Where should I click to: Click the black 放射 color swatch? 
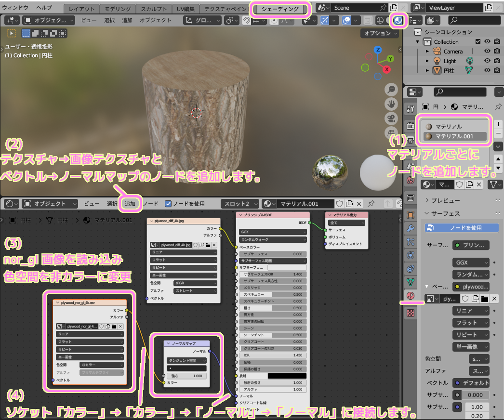point(287,376)
